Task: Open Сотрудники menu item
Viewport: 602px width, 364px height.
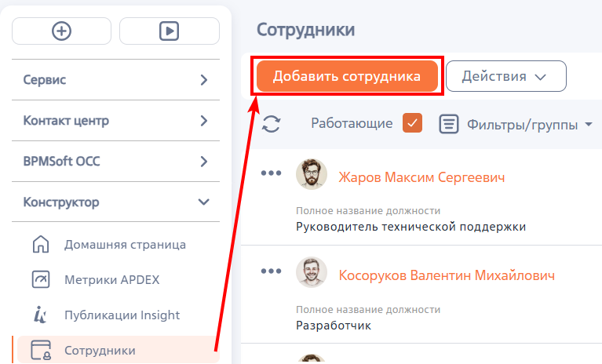Action: coord(119,350)
